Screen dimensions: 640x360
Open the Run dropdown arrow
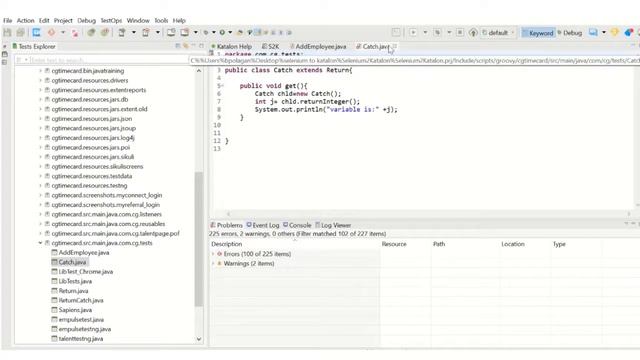[x=230, y=33]
